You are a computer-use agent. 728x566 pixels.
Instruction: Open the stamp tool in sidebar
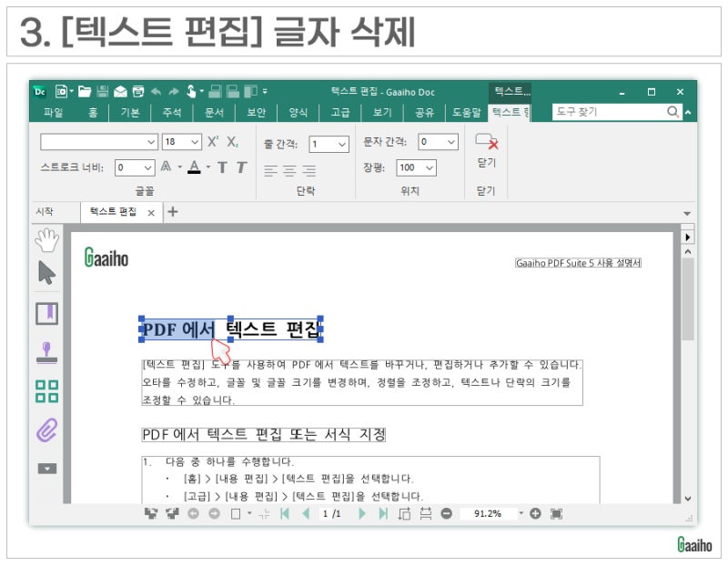(47, 352)
